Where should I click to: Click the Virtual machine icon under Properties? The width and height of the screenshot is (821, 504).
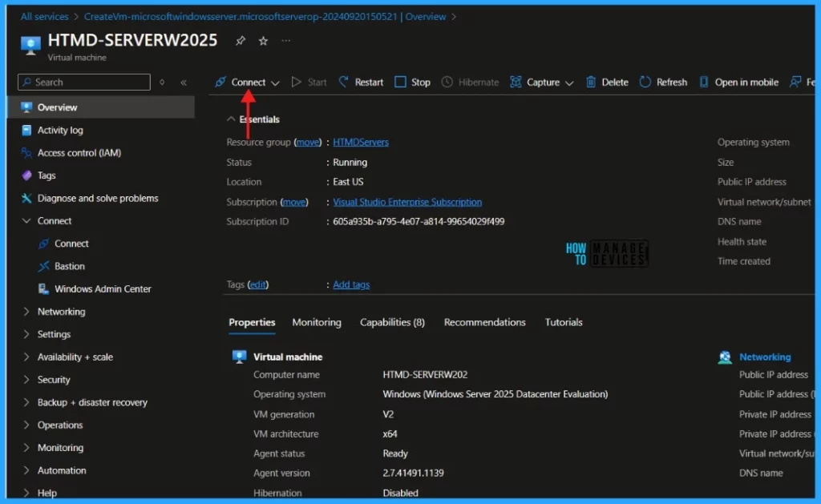239,357
